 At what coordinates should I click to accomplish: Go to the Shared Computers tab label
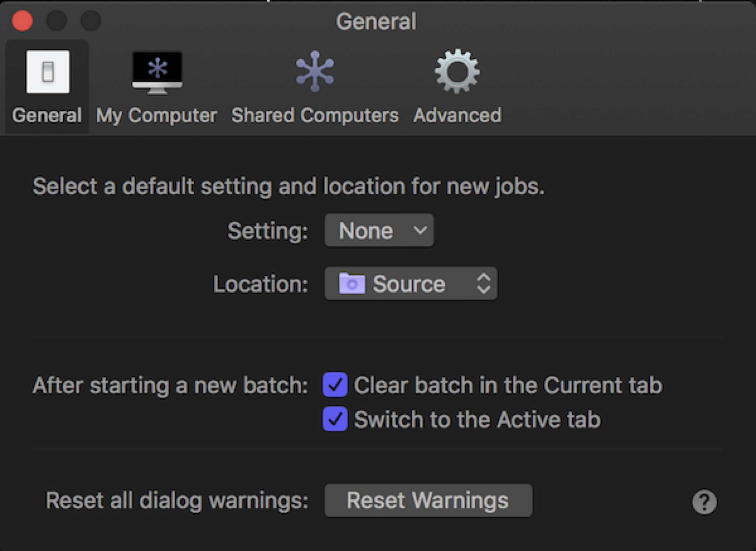(x=315, y=116)
